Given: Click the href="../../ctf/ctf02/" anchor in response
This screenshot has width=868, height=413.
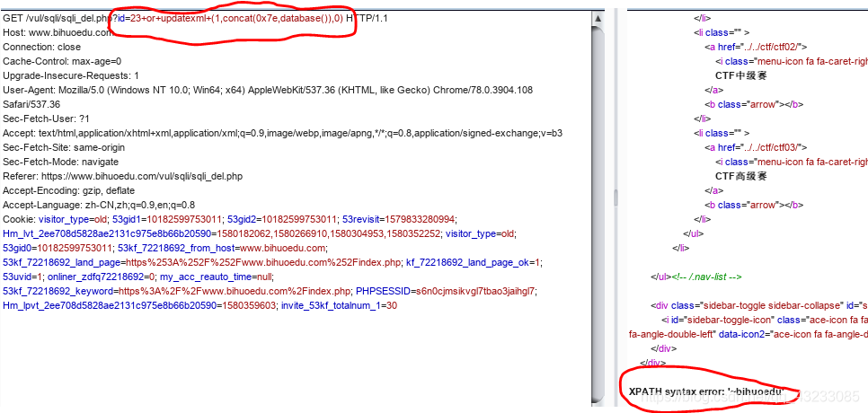Looking at the screenshot, I should tap(757, 47).
